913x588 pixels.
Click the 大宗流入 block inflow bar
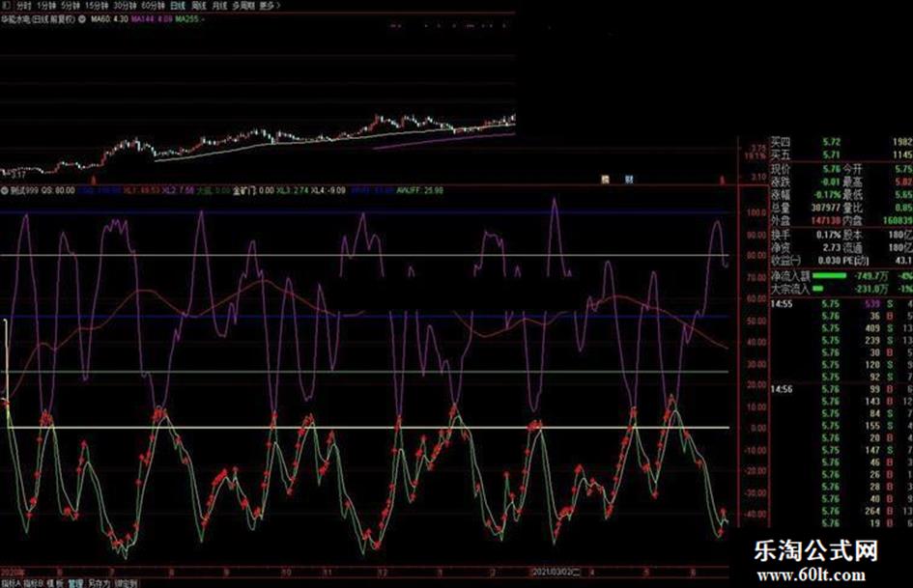(818, 289)
